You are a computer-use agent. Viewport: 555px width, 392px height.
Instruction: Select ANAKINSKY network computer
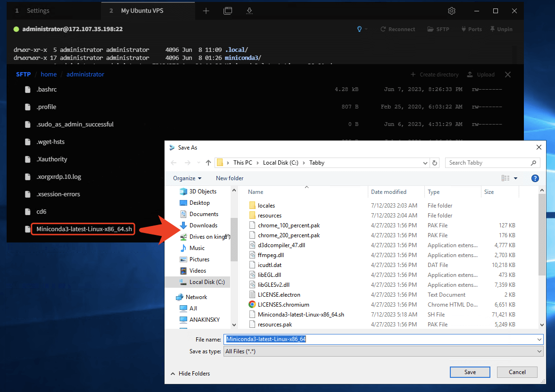pos(204,320)
